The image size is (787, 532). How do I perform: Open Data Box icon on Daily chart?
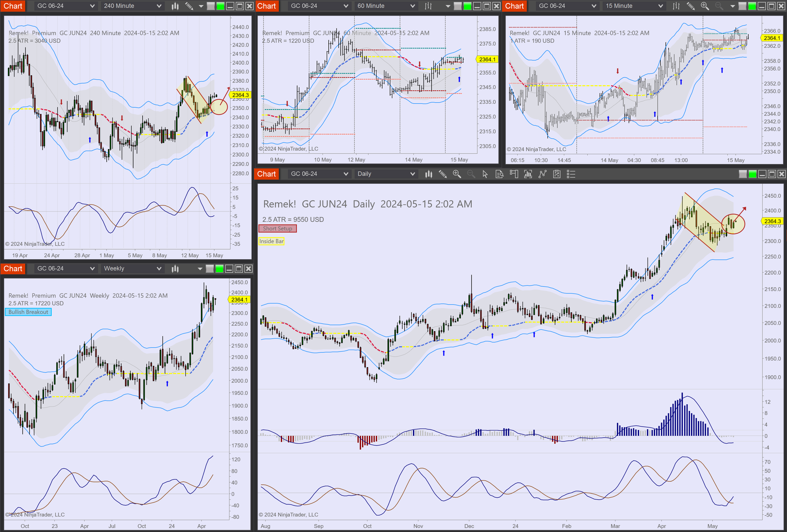click(499, 174)
